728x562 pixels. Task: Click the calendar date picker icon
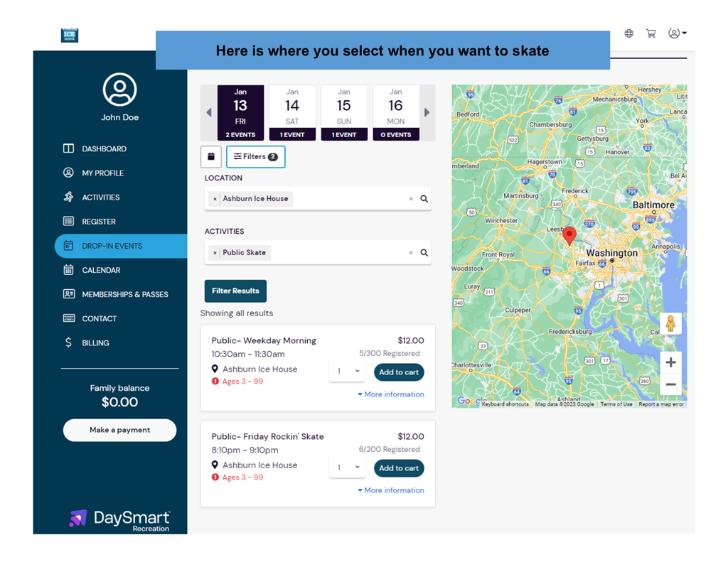[x=211, y=157]
